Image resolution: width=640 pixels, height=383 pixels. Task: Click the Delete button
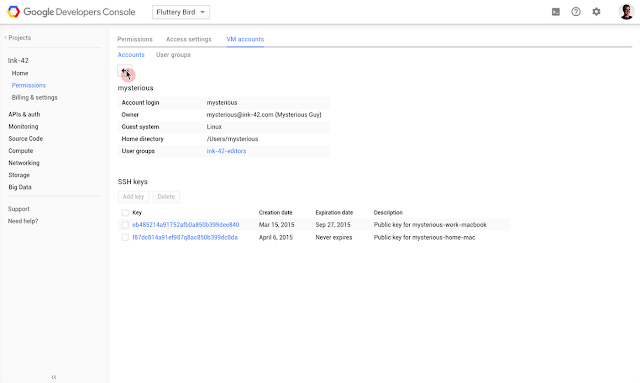[x=166, y=197]
